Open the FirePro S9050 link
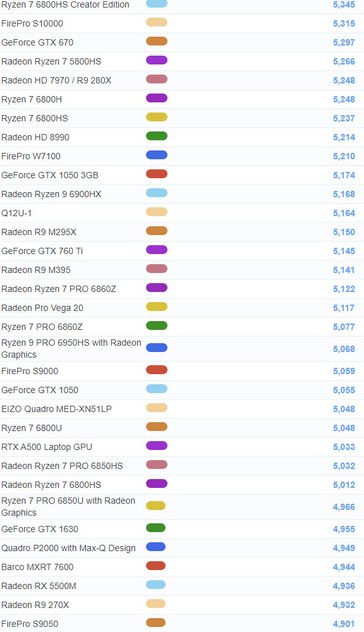Image resolution: width=364 pixels, height=632 pixels. tap(30, 624)
